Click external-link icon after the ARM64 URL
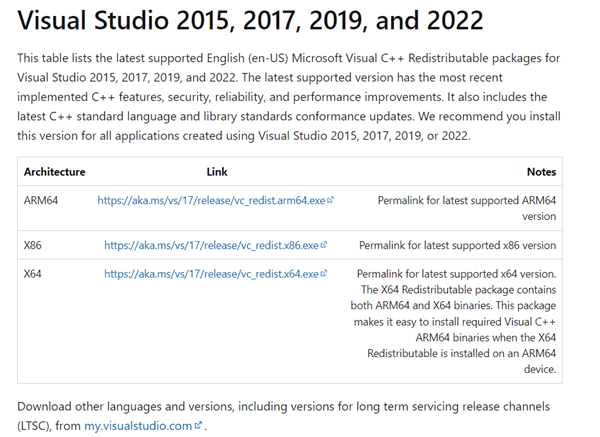The height and width of the screenshot is (437, 600). tap(331, 200)
